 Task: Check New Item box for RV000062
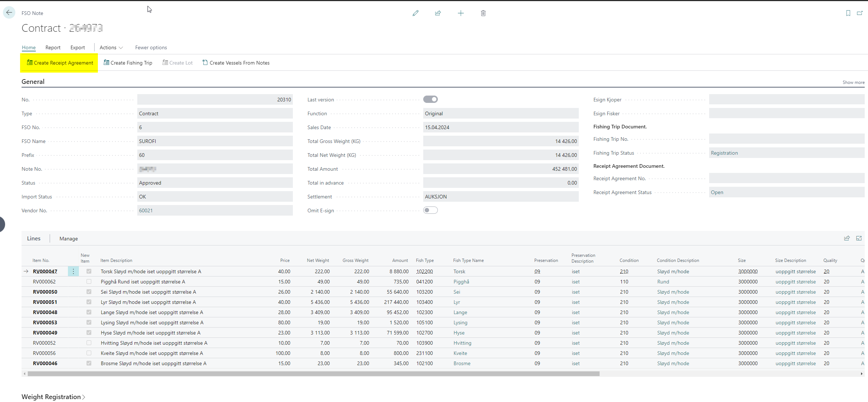89,282
